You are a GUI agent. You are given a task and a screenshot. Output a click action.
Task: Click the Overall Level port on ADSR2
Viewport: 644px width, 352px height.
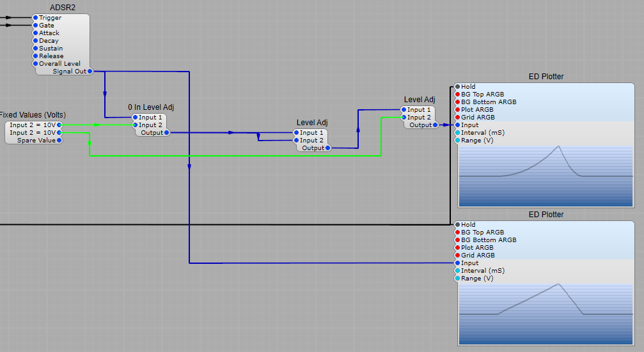coord(36,64)
